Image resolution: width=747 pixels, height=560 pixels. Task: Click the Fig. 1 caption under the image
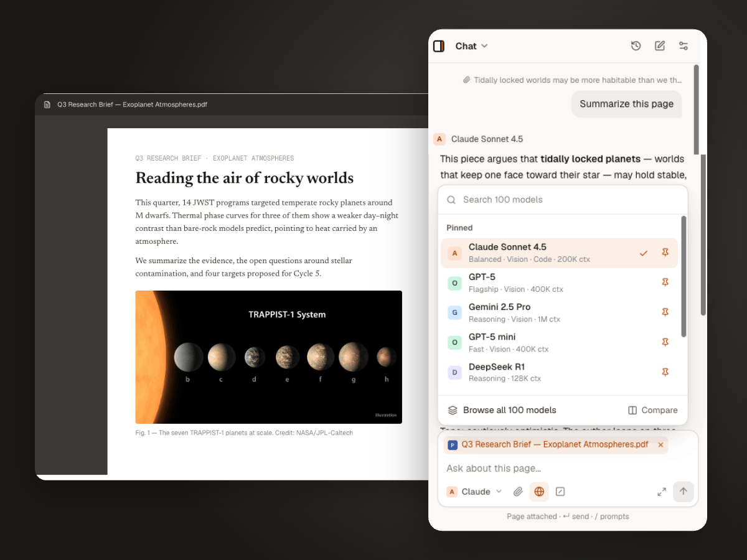point(244,432)
